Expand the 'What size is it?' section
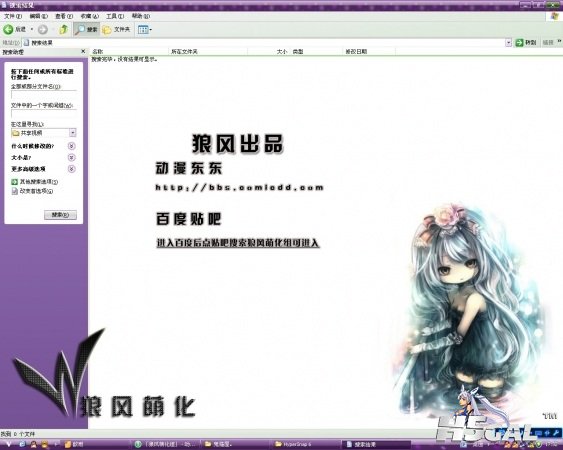 71,157
